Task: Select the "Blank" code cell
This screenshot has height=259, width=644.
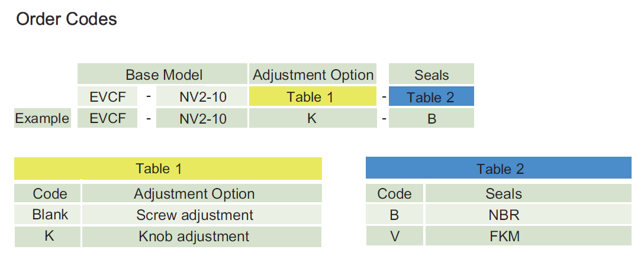Action: (x=50, y=215)
